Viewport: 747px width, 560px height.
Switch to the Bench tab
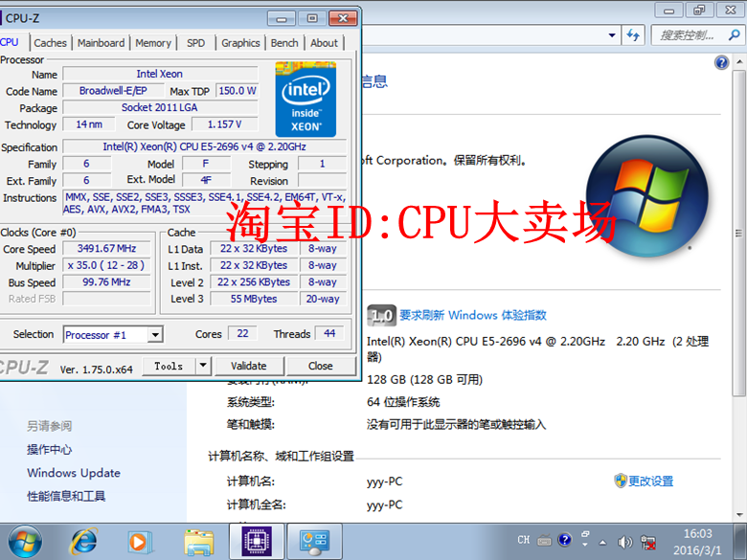[x=284, y=43]
